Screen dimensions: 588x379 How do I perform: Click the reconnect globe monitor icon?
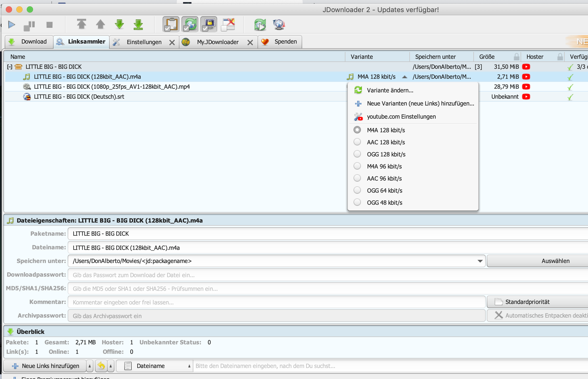279,25
